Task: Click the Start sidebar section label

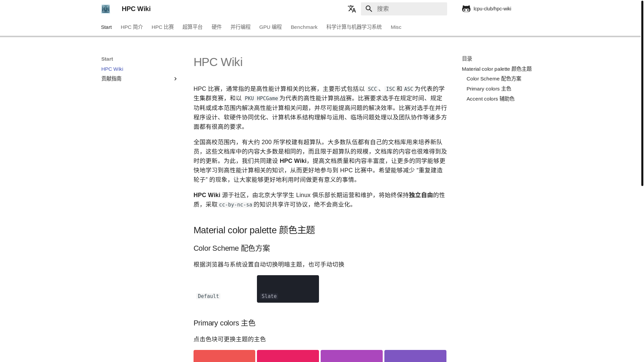Action: pos(107,59)
